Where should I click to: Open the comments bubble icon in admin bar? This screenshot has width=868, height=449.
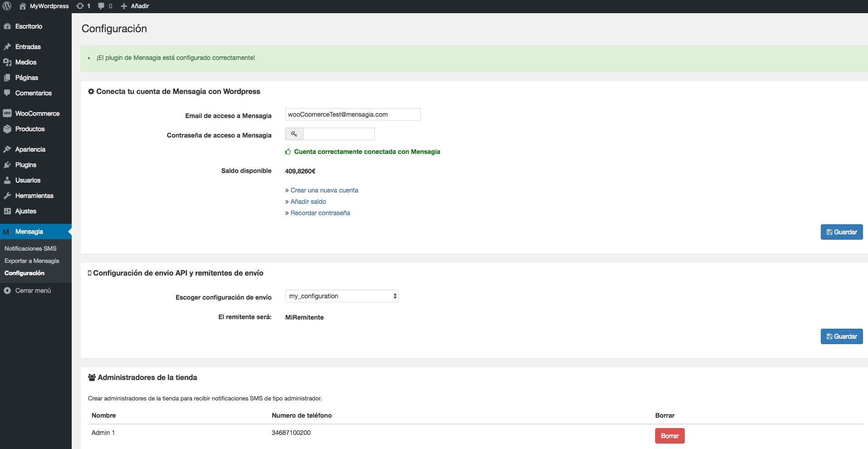(x=101, y=6)
